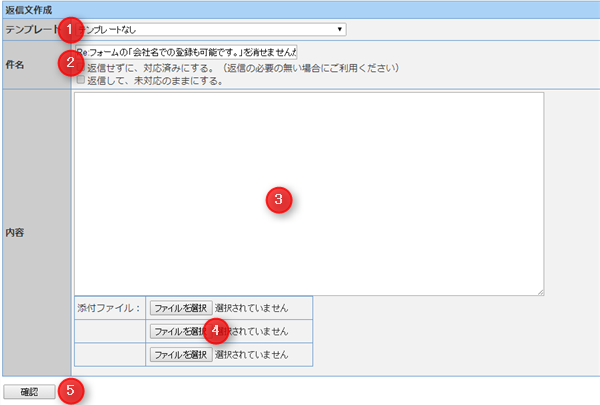Click the template dropdown arrow

click(x=340, y=29)
